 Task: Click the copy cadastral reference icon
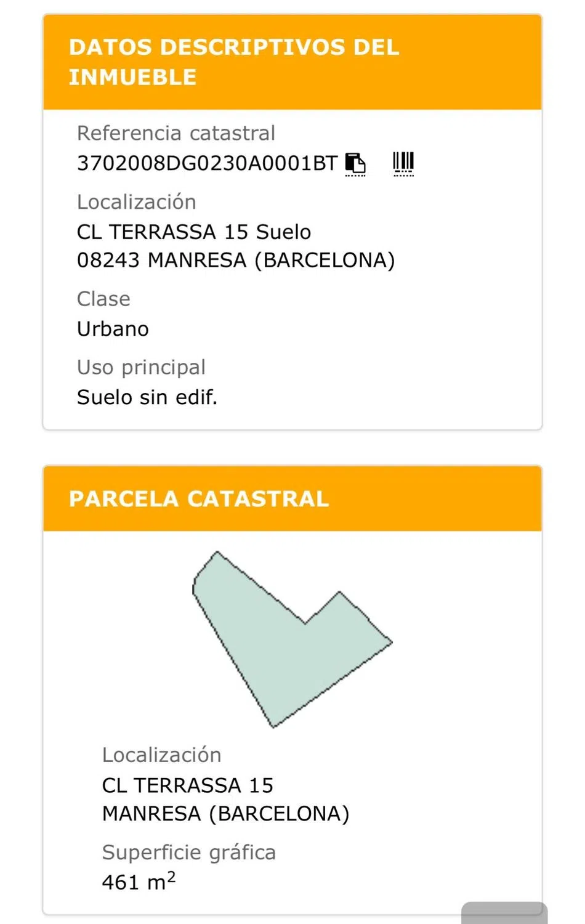355,164
